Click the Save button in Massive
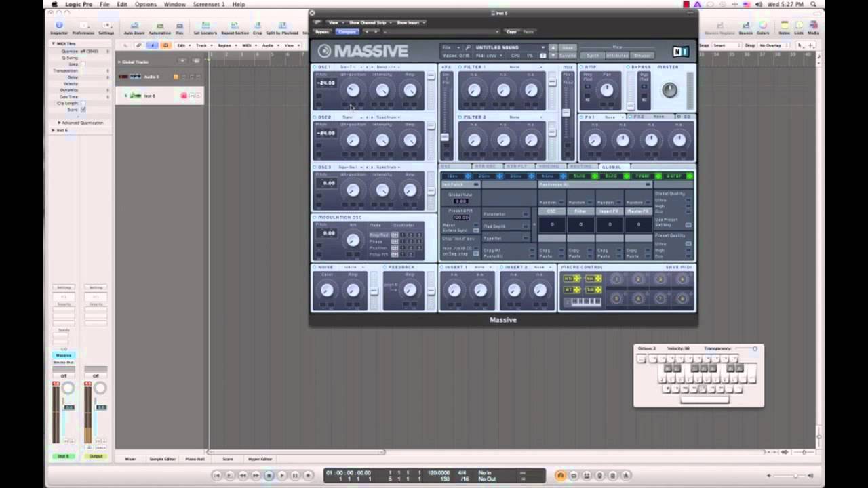The width and height of the screenshot is (868, 488). (568, 48)
